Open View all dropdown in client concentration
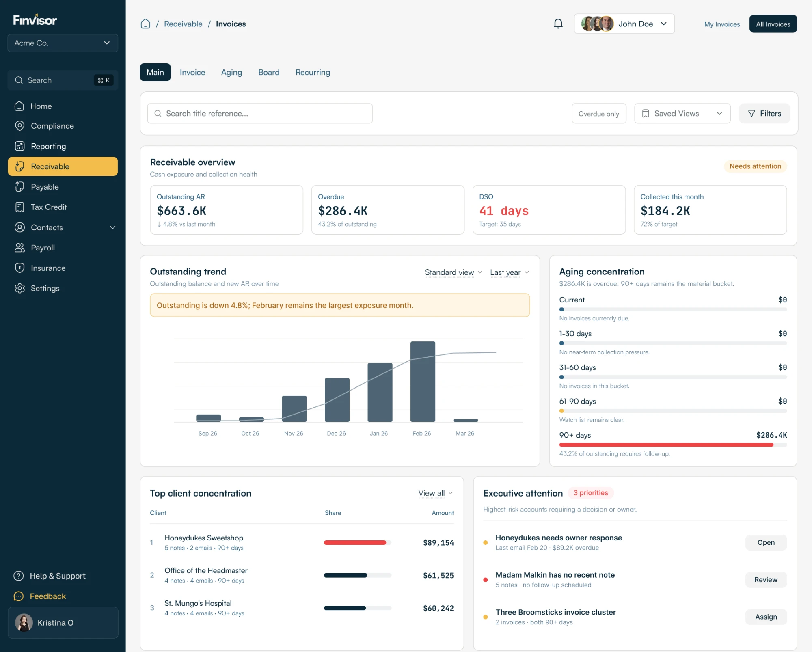 coord(436,493)
